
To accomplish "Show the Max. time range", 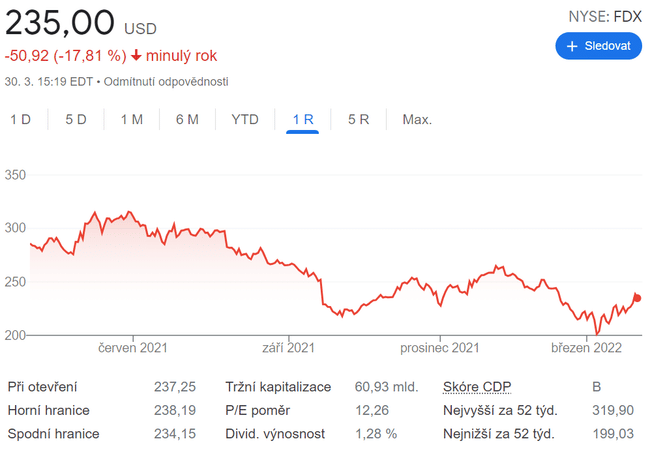I will (x=417, y=120).
